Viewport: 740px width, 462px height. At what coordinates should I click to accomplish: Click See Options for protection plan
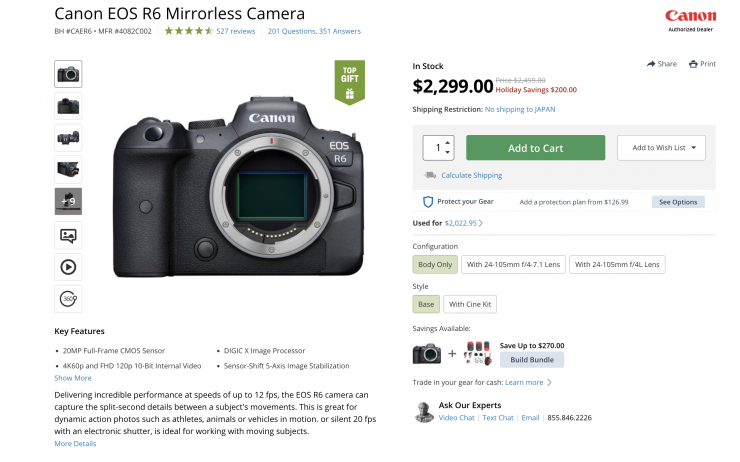coord(678,202)
